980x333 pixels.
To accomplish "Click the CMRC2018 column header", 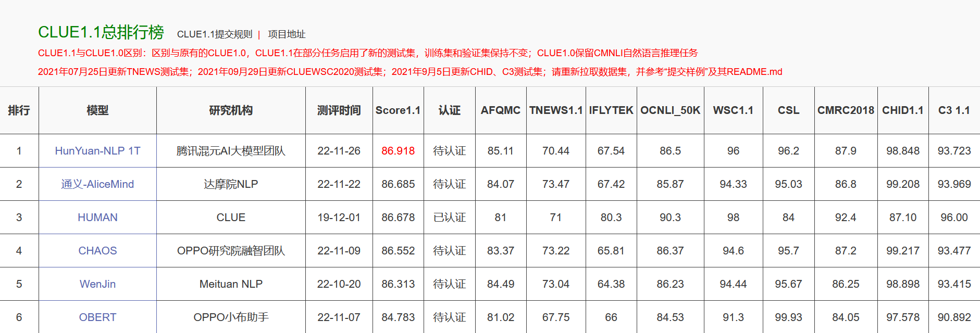I will [846, 110].
